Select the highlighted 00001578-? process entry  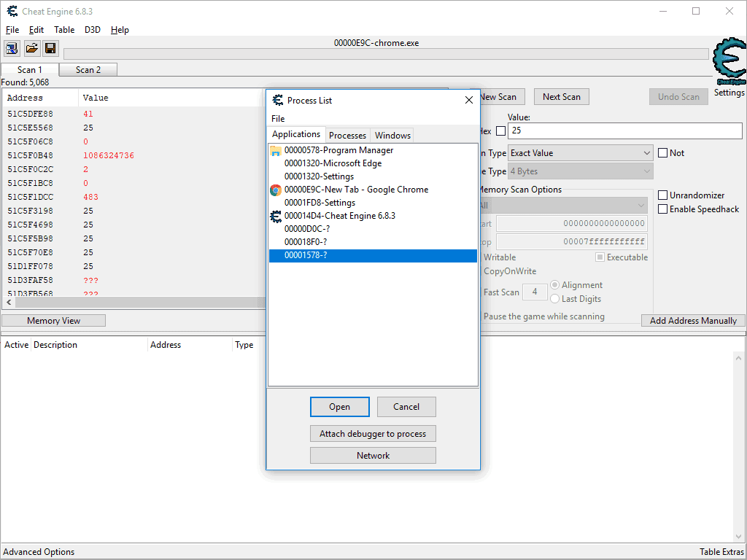(x=373, y=255)
